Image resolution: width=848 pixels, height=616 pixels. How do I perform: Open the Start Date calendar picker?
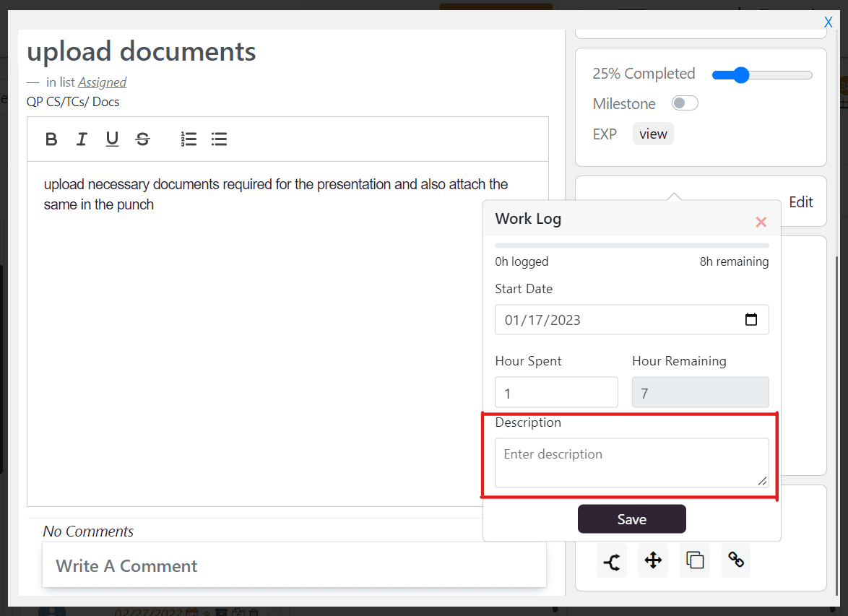[751, 319]
